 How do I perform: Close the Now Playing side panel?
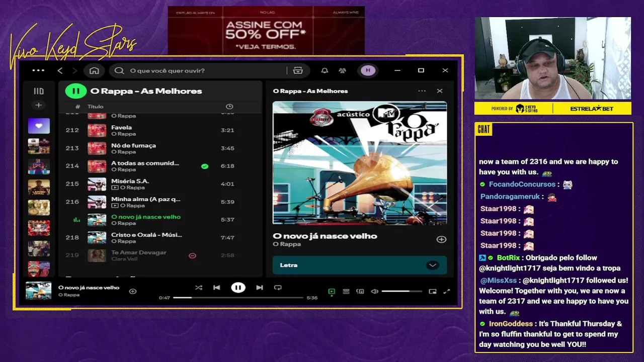(440, 91)
